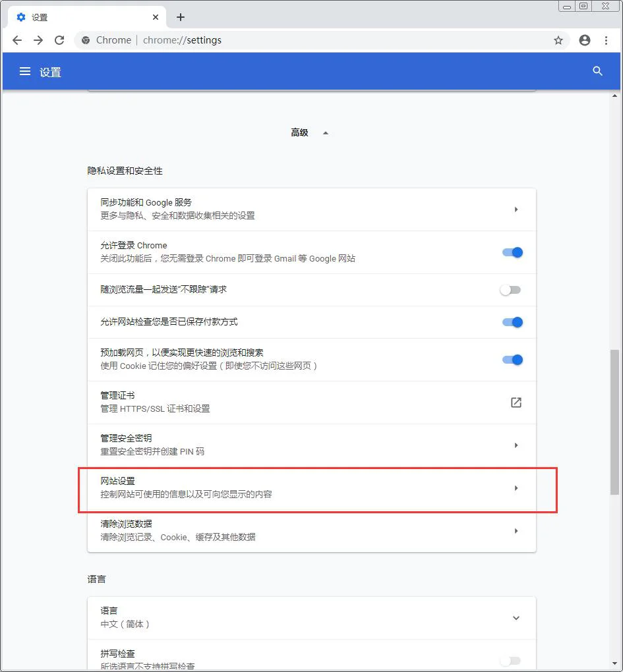
Task: Open 管理安全密钥 settings row
Action: [312, 445]
